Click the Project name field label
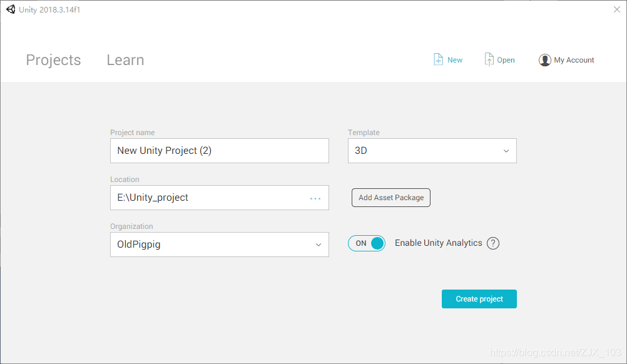Viewport: 627px width, 364px height. coord(133,132)
